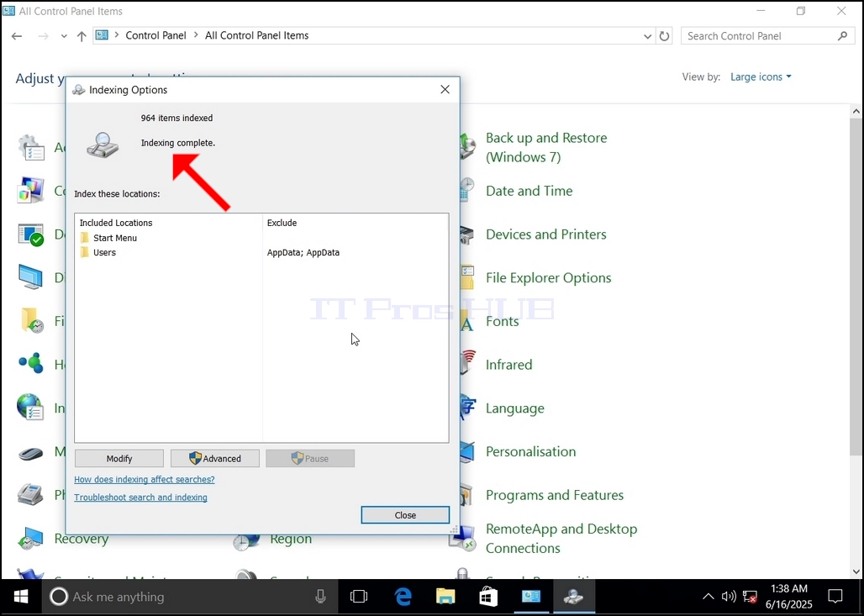Click the HomeGroup colored spheres icon
This screenshot has width=864, height=616.
[x=30, y=364]
